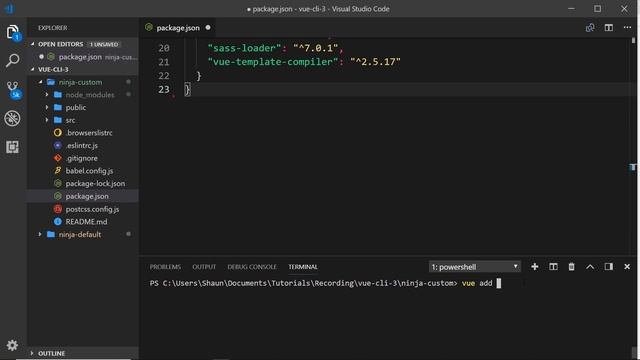Open .eslintrc.js file

click(x=82, y=145)
